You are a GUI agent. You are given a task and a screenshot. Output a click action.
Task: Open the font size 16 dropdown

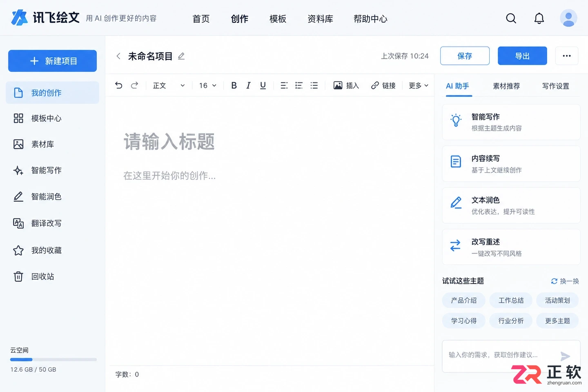pyautogui.click(x=208, y=85)
